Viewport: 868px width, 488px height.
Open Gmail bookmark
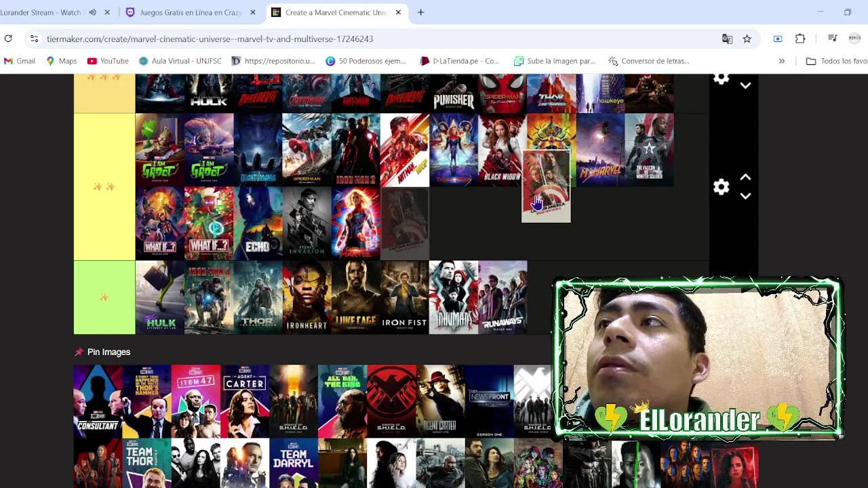20,61
